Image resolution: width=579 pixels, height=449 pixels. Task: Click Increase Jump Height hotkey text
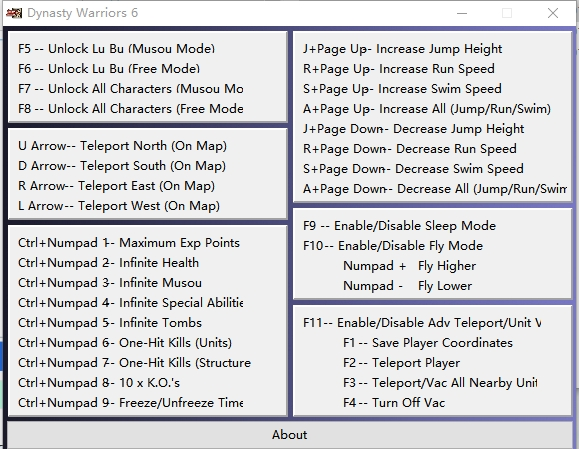402,49
